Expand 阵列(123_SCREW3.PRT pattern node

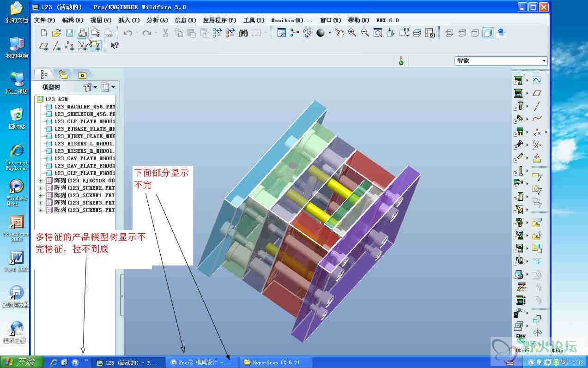[x=41, y=203]
